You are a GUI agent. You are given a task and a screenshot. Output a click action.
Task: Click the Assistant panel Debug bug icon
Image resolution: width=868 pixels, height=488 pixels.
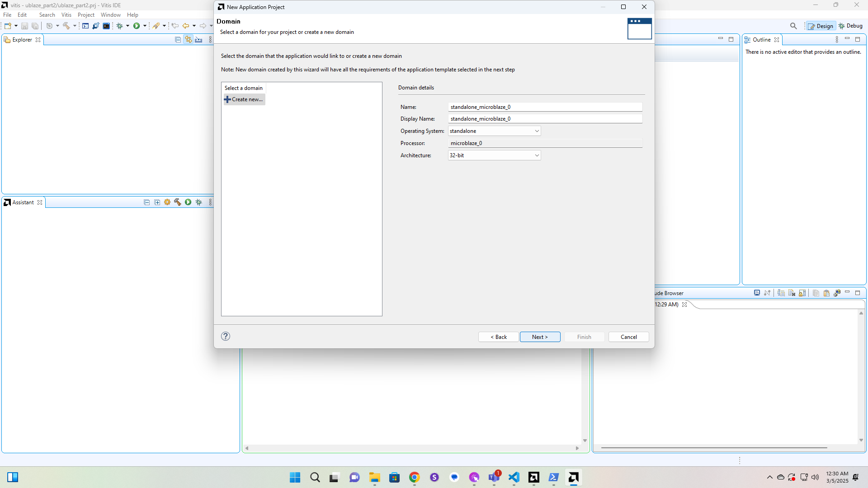[198, 202]
